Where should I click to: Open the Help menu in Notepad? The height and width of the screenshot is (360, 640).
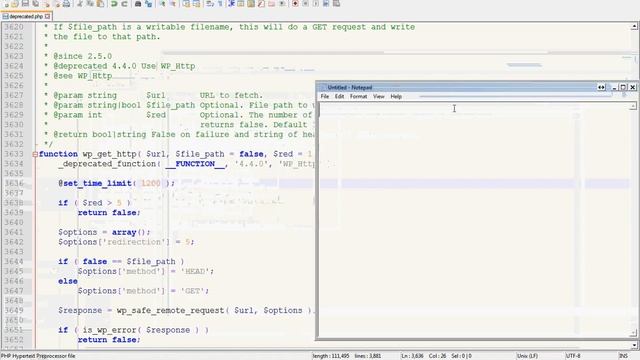tap(396, 96)
